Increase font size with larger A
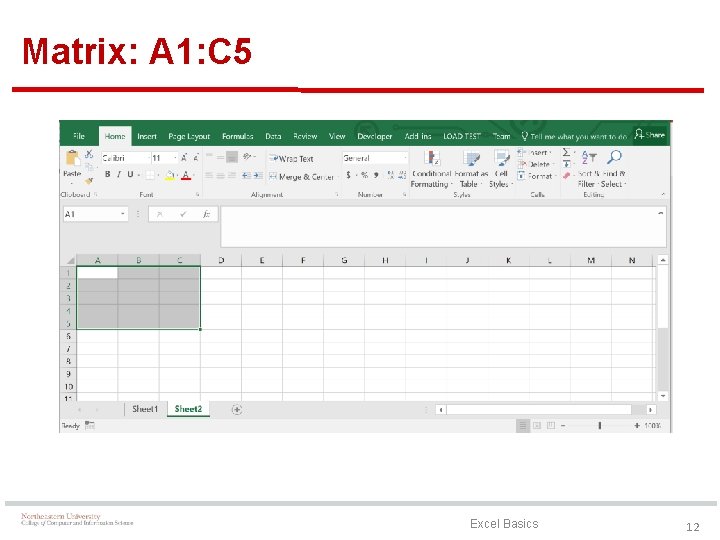Image resolution: width=720 pixels, height=540 pixels. tap(184, 158)
